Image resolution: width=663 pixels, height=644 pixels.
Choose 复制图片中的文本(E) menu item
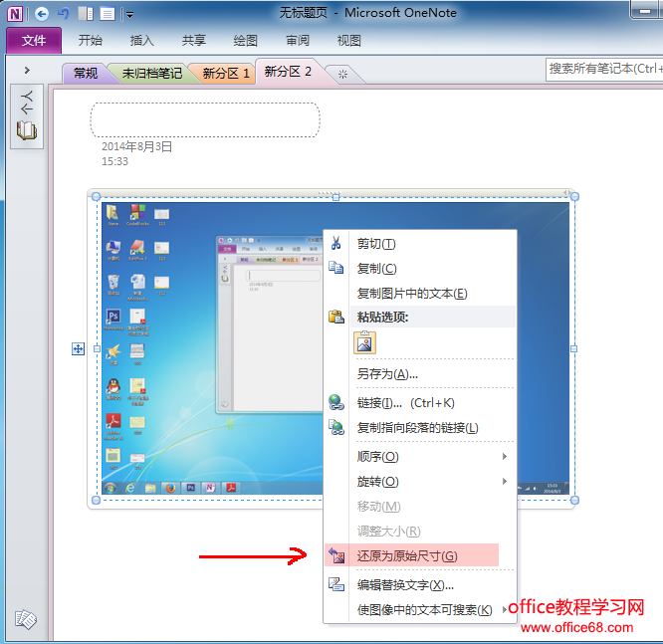pos(420,293)
